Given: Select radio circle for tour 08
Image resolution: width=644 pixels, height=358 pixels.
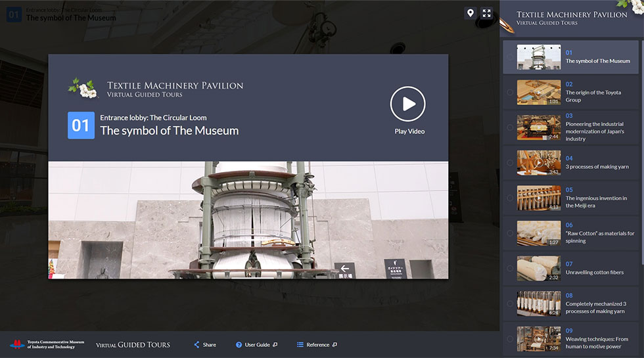Looking at the screenshot, I should coord(510,303).
